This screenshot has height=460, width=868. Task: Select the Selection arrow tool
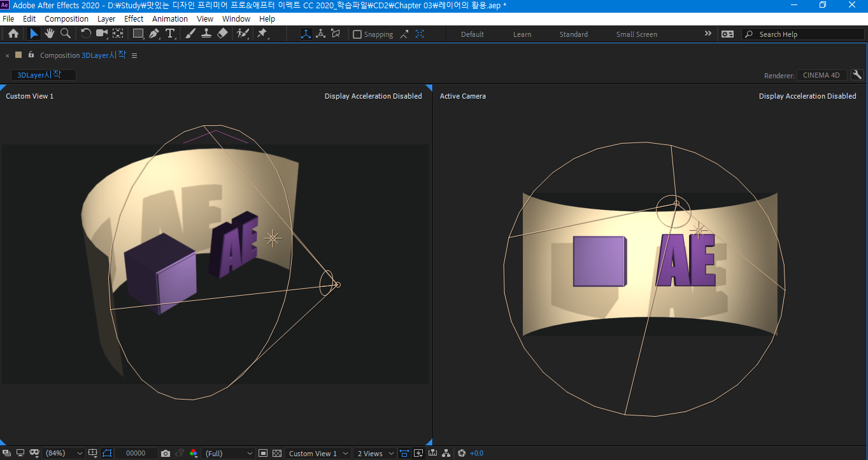(x=34, y=34)
